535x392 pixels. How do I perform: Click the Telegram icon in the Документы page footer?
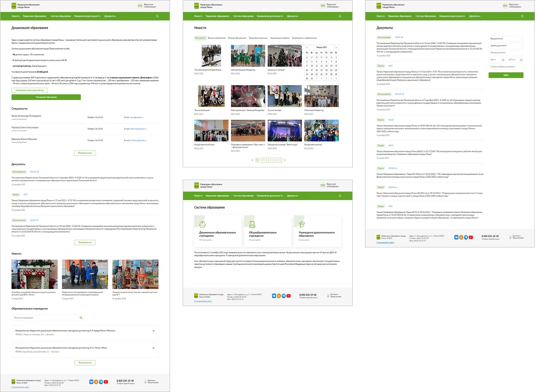pos(466,237)
